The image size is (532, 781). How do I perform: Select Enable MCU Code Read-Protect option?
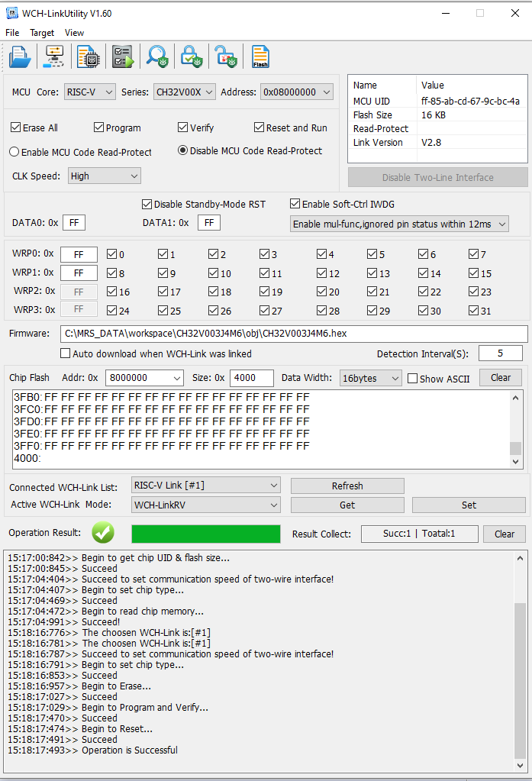(x=15, y=152)
